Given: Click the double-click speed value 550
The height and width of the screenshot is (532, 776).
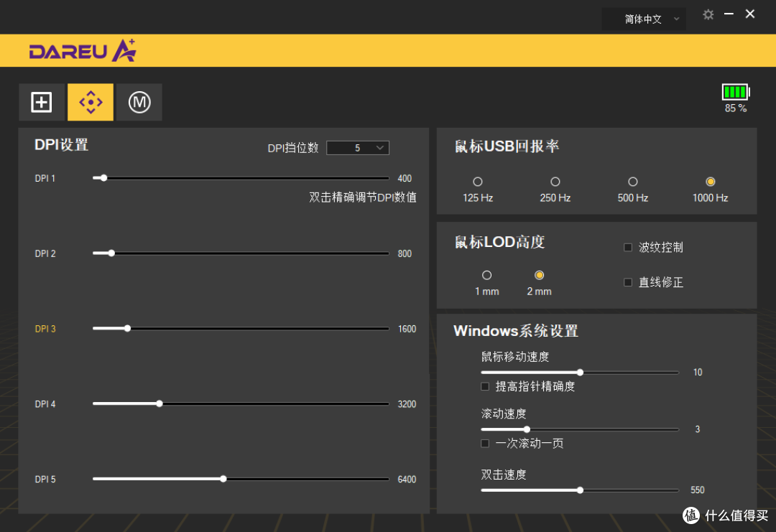Looking at the screenshot, I should (697, 490).
